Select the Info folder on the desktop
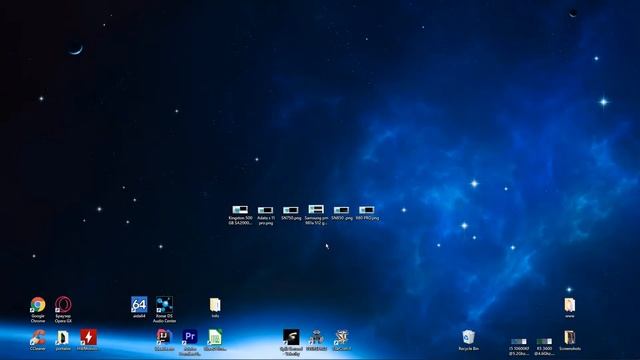 point(215,305)
